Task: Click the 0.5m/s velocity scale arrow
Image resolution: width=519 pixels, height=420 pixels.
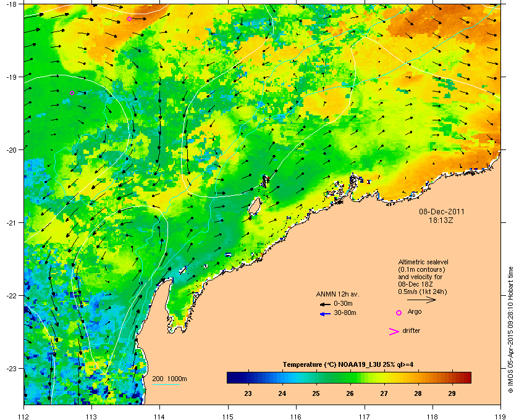Action: (421, 300)
